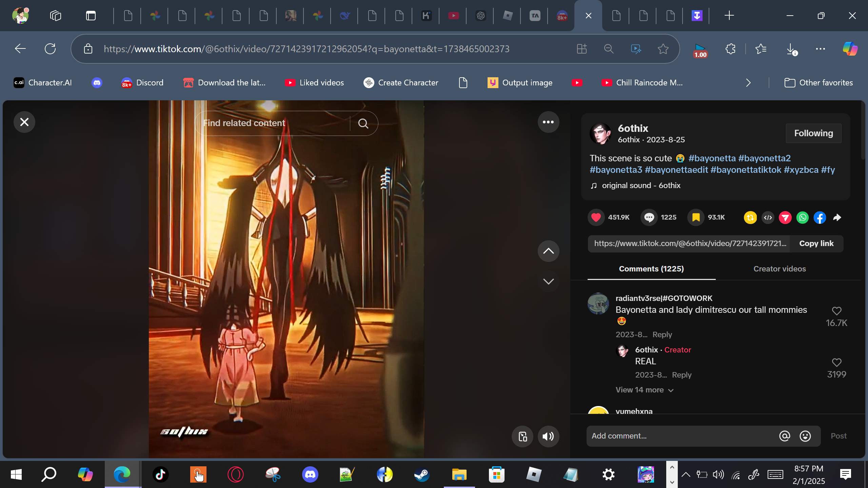This screenshot has height=488, width=868.
Task: Share video to Facebook
Action: [x=820, y=218]
